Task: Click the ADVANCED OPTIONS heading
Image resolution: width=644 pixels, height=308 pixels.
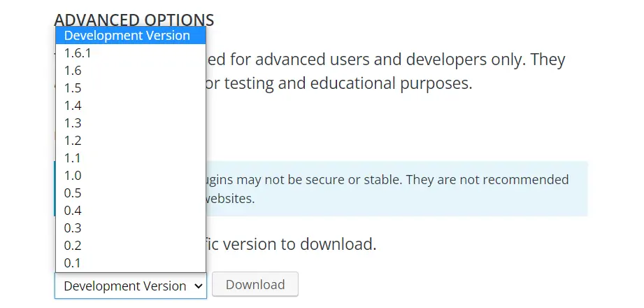Action: 134,20
